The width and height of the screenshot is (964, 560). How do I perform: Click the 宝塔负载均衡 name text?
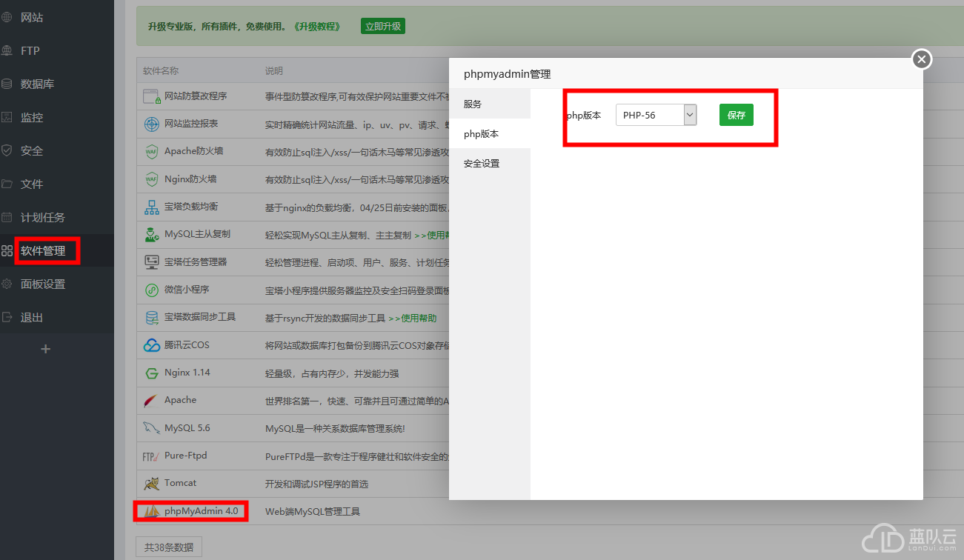point(191,207)
